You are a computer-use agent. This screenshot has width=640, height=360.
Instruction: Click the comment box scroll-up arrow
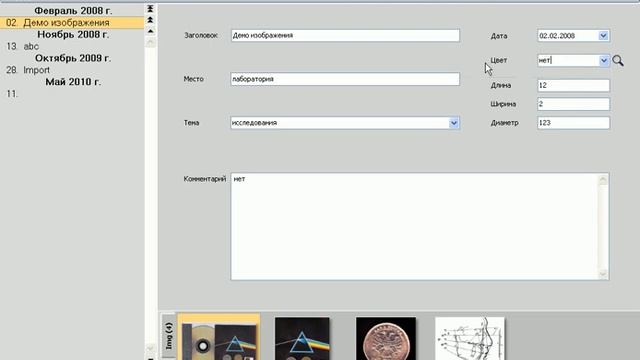click(603, 180)
